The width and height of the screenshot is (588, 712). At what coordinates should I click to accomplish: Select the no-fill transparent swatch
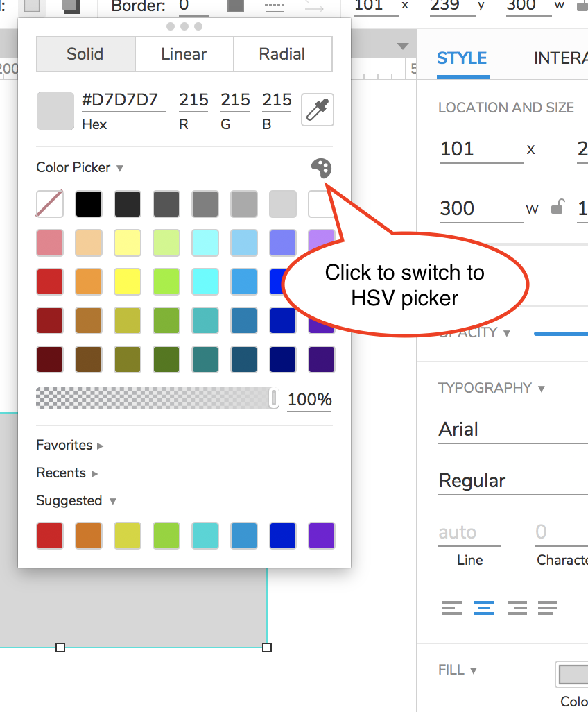pyautogui.click(x=50, y=204)
